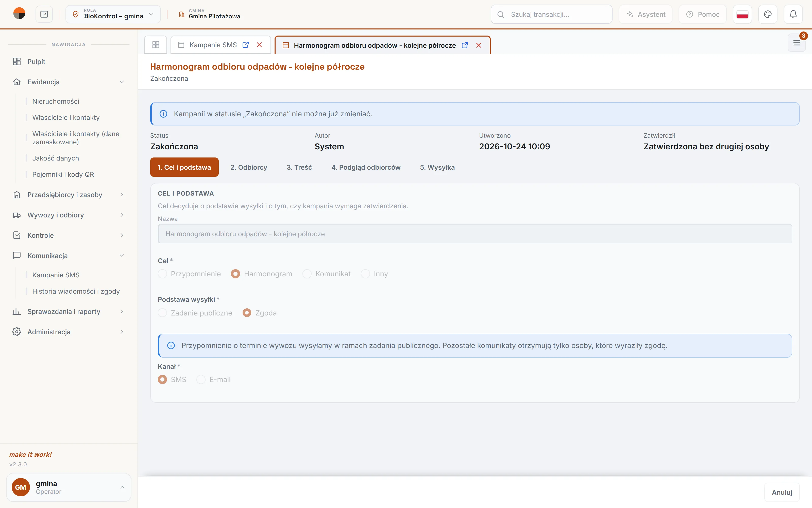The image size is (812, 508).
Task: Select the Inny radio option
Action: 365,274
